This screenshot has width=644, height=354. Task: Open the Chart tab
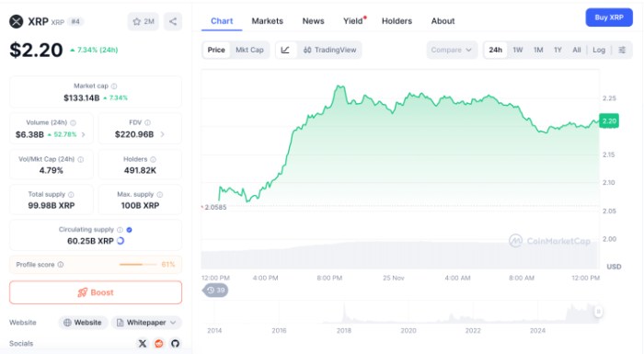pos(222,21)
